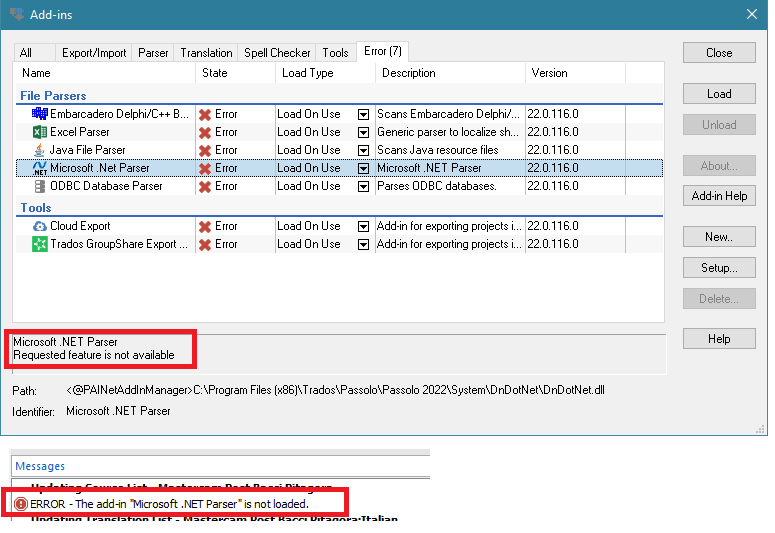775x533 pixels.
Task: Click the error X icon for Embarcadero Delphi
Action: (x=205, y=115)
